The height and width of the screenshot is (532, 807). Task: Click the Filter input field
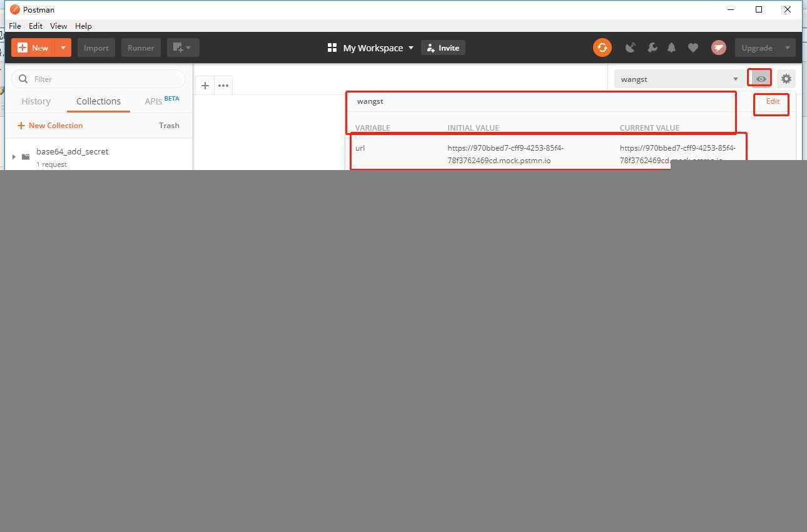point(99,79)
